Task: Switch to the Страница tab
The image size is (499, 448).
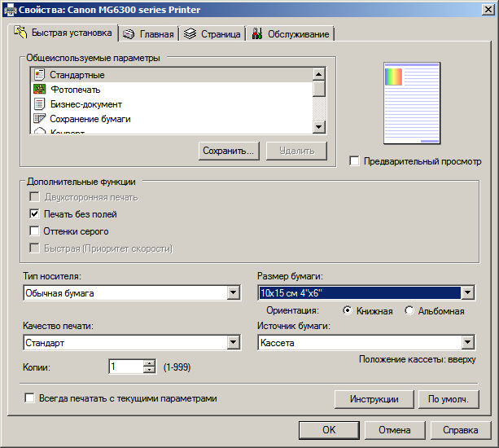Action: point(212,33)
